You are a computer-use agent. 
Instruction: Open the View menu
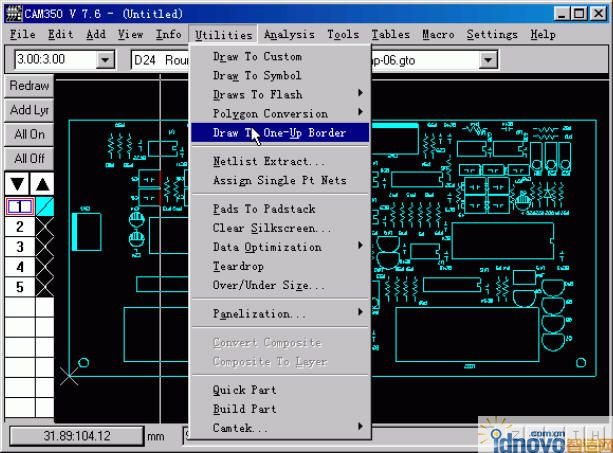click(x=131, y=34)
